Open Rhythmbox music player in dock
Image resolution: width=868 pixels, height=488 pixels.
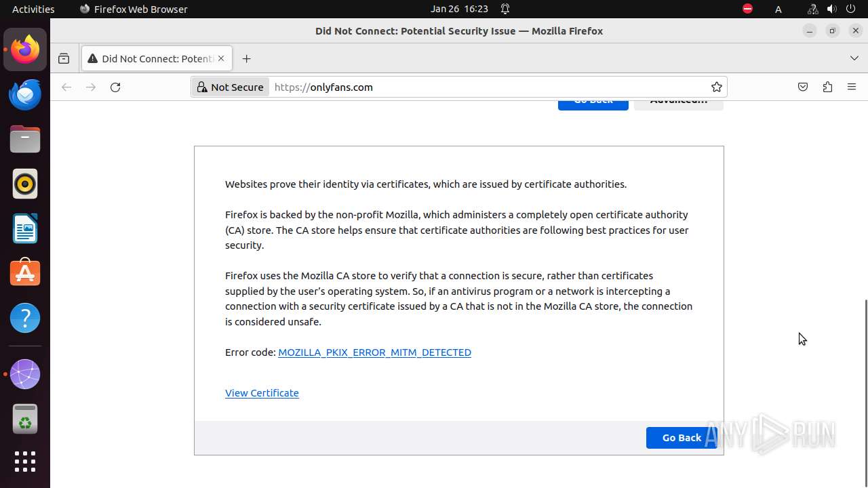(25, 184)
